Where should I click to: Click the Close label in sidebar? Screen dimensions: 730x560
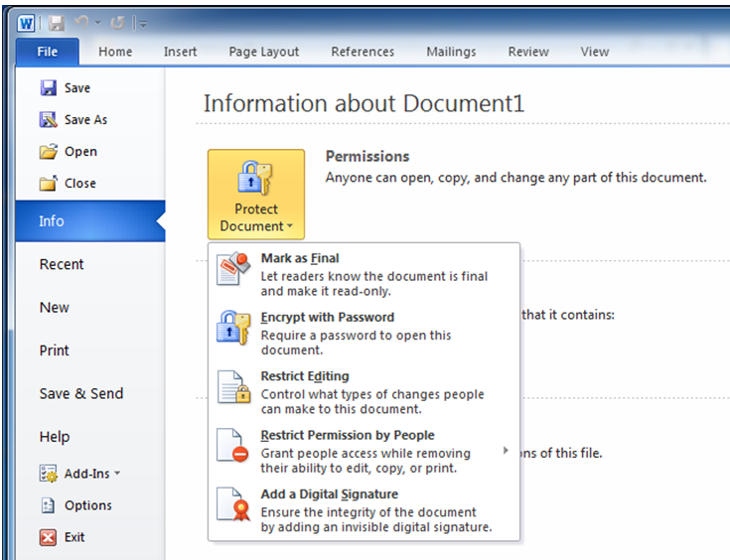click(x=80, y=183)
